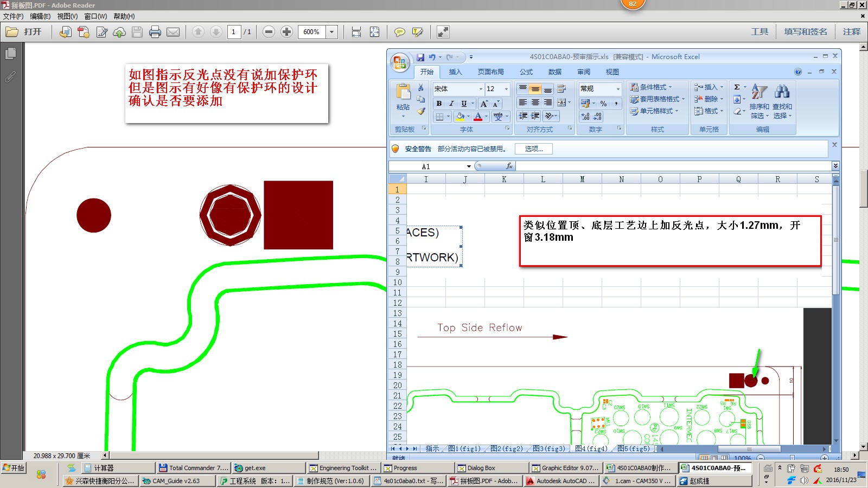The image size is (868, 488).
Task: Open the 条件格式 dropdown in Excel
Action: 652,87
